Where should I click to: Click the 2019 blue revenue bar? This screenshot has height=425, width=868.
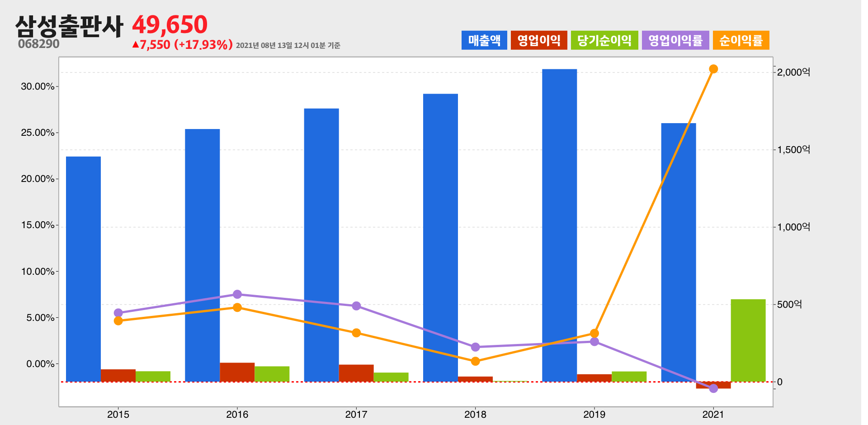tap(560, 225)
